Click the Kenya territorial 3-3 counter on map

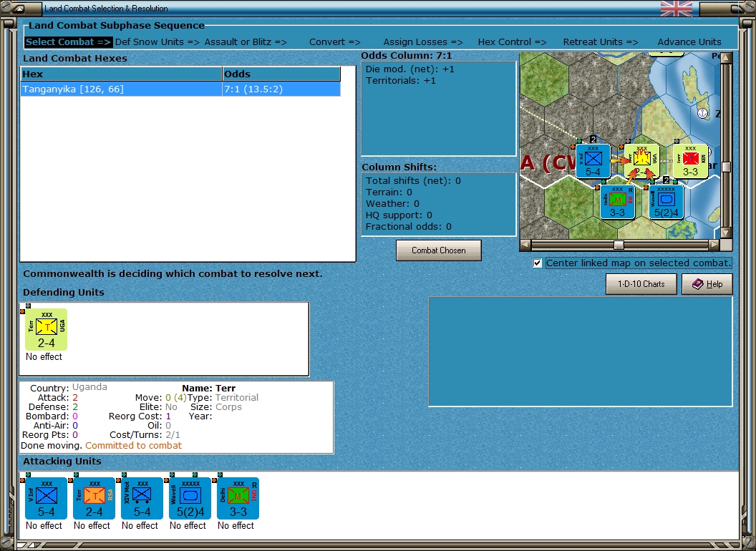click(690, 161)
